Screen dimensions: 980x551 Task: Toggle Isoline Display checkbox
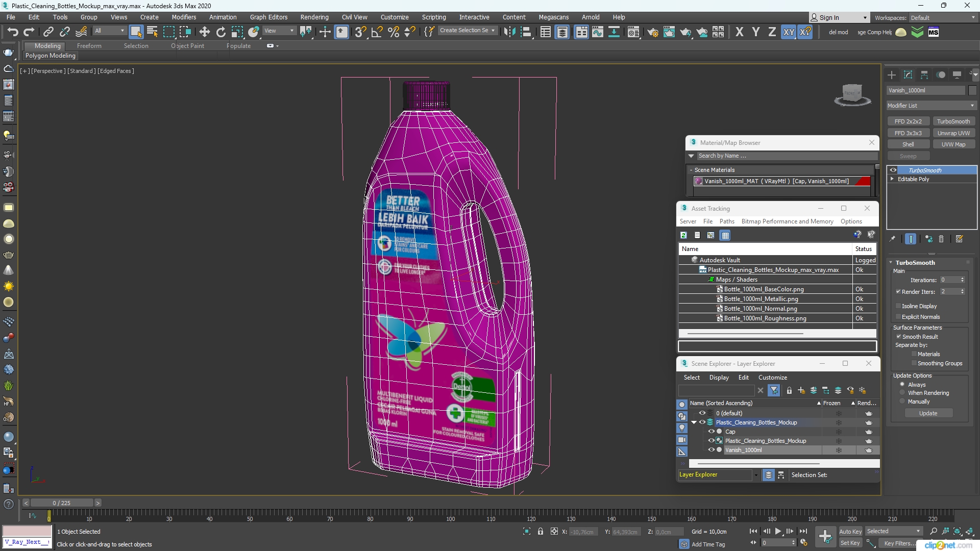pyautogui.click(x=898, y=306)
